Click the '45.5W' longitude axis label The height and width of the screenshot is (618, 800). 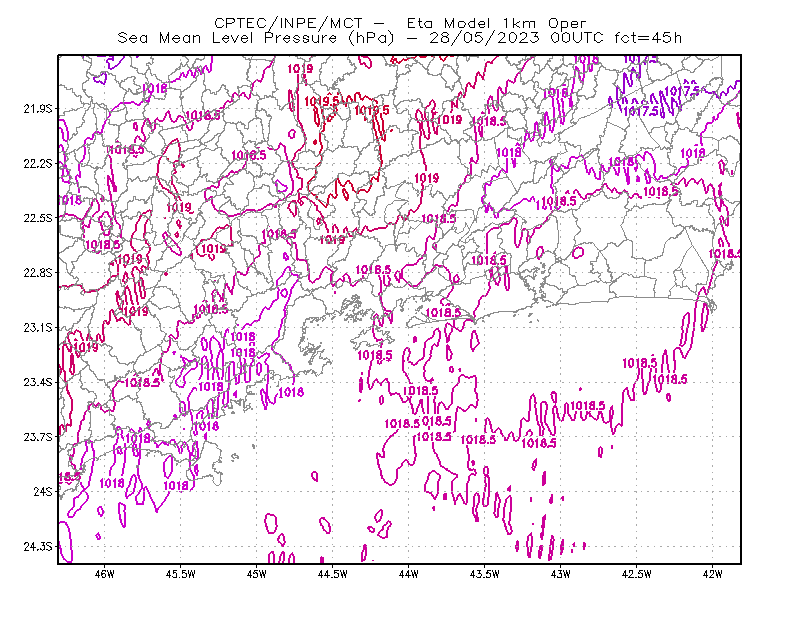pyautogui.click(x=181, y=574)
